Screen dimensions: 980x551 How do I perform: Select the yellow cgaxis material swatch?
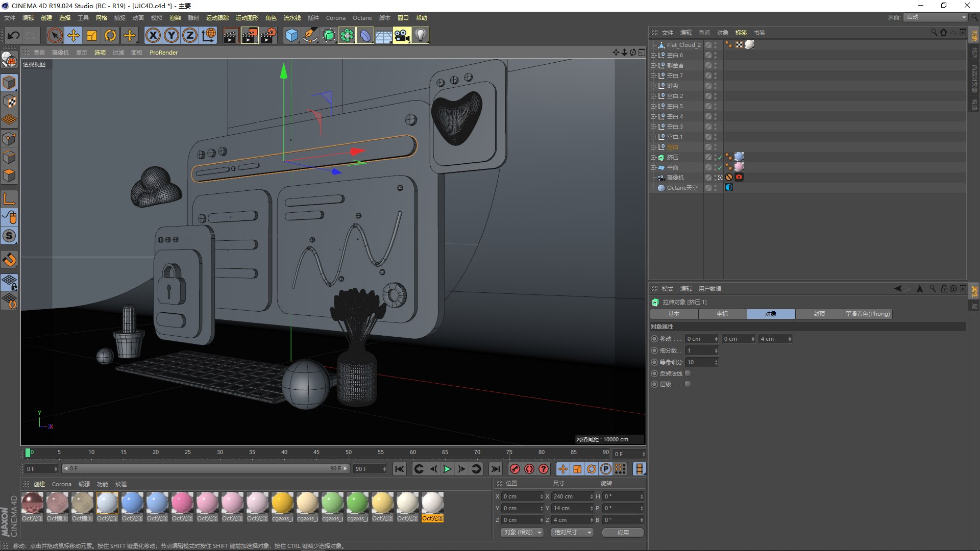(x=282, y=503)
